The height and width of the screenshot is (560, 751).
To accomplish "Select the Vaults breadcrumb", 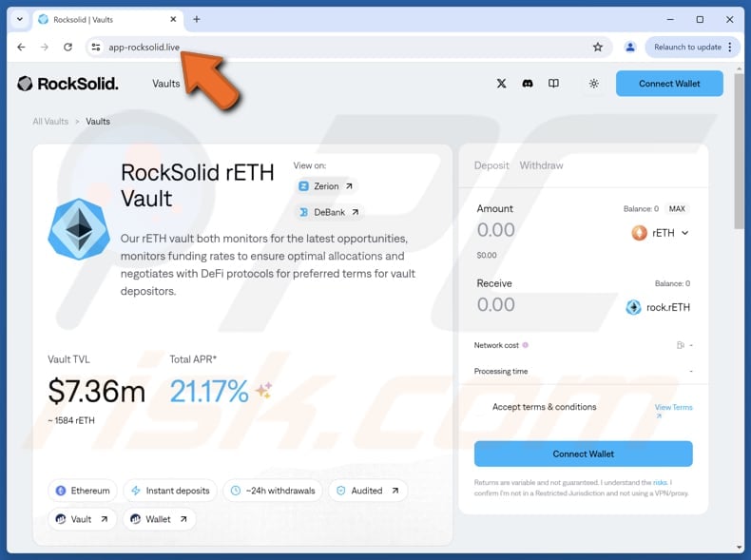I will 98,121.
